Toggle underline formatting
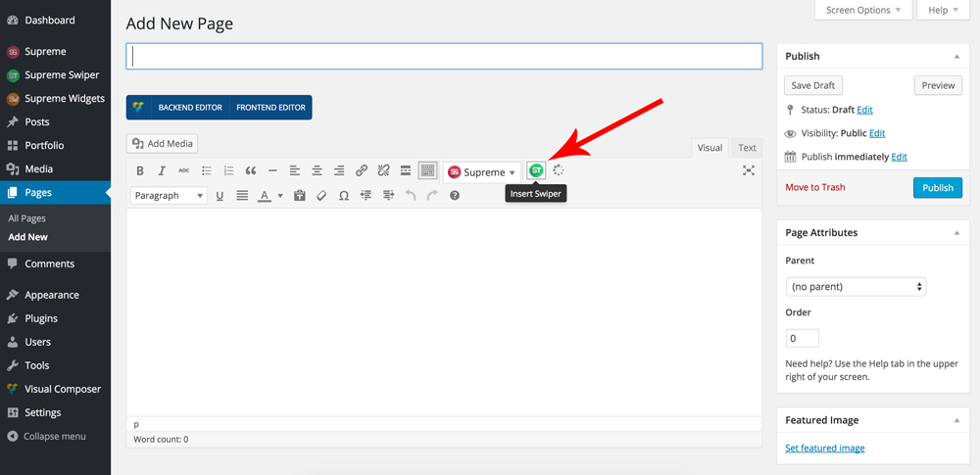Viewport: 980px width, 475px height. [220, 196]
